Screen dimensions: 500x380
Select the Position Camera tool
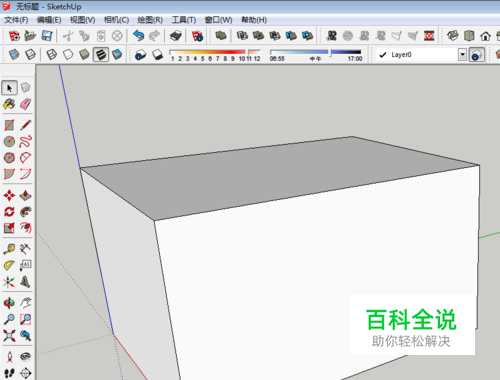pyautogui.click(x=9, y=357)
